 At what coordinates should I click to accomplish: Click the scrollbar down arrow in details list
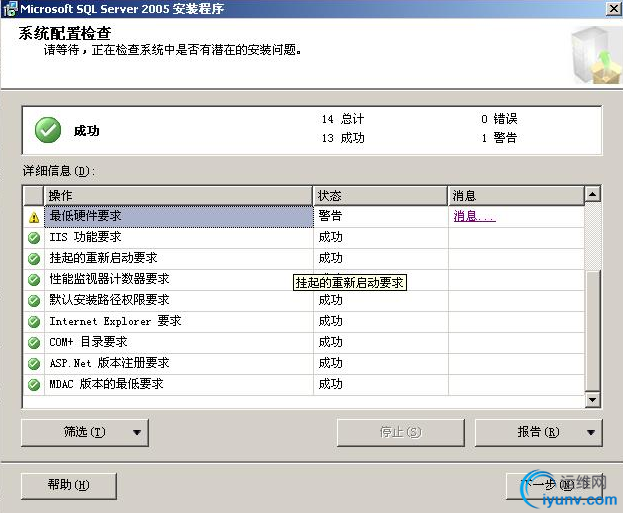(x=592, y=400)
